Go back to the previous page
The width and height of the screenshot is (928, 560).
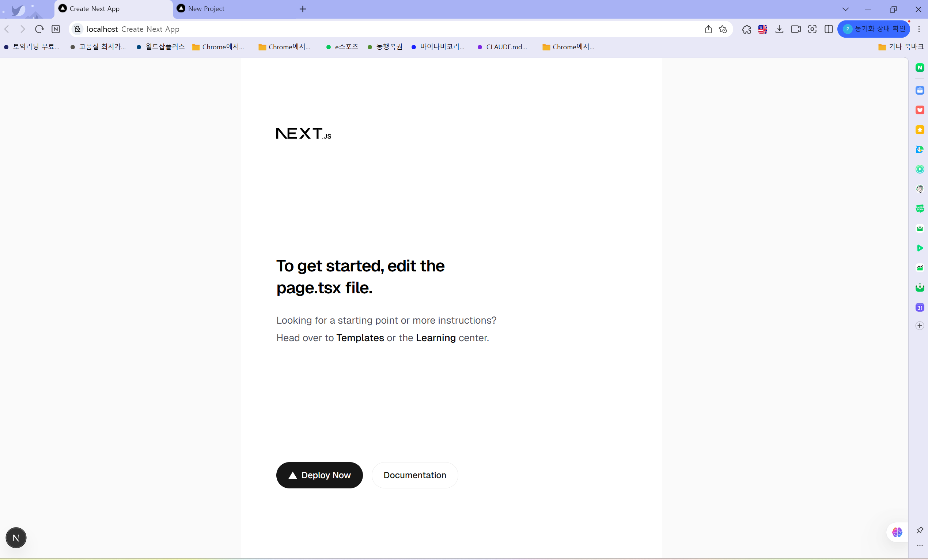(7, 29)
